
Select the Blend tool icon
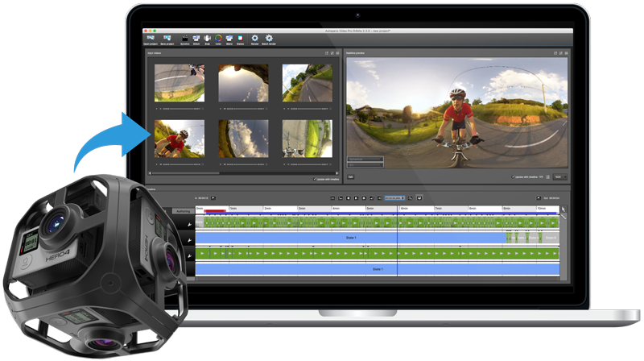pos(207,39)
